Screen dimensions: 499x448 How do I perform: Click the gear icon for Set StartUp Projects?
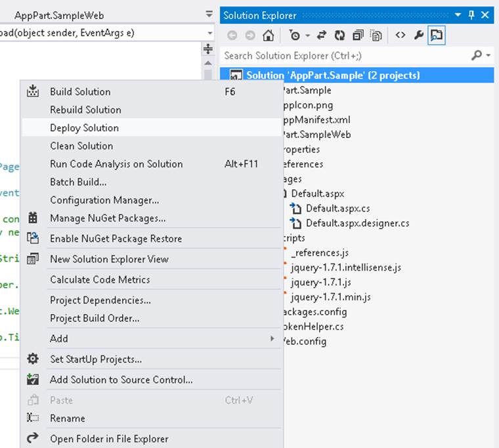click(33, 359)
